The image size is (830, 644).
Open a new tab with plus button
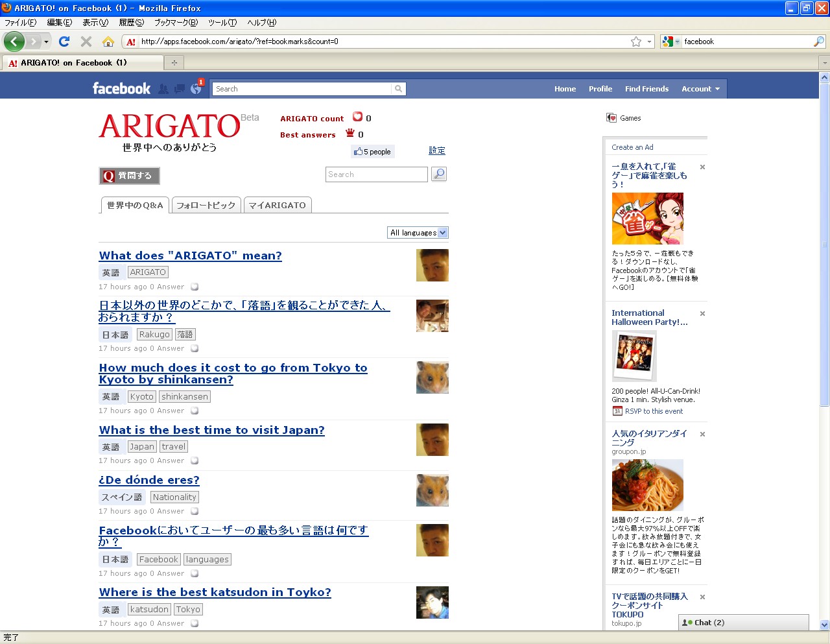point(174,63)
